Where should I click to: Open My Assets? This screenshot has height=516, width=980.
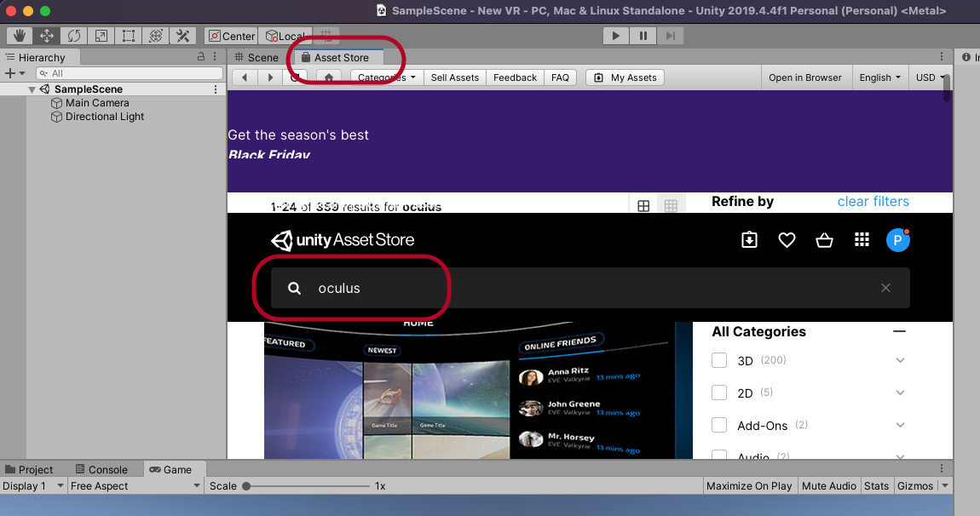625,77
